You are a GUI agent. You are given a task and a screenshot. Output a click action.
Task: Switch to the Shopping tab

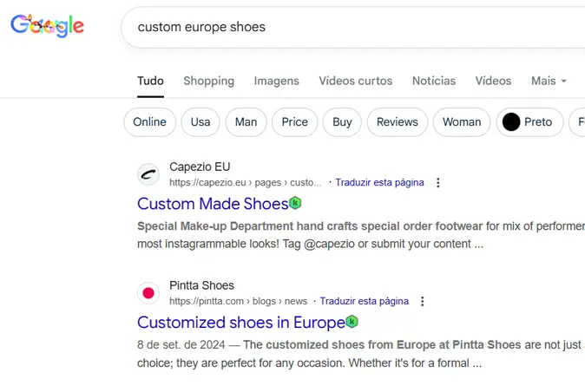(208, 81)
